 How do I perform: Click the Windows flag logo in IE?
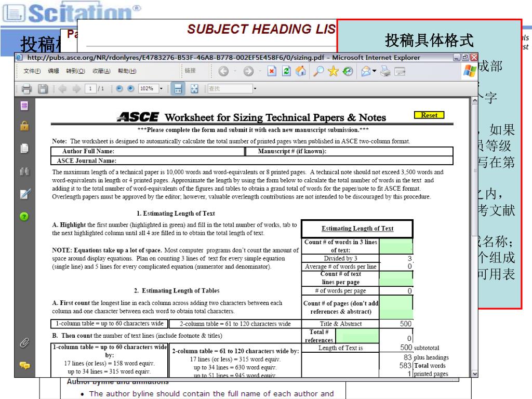click(x=470, y=71)
